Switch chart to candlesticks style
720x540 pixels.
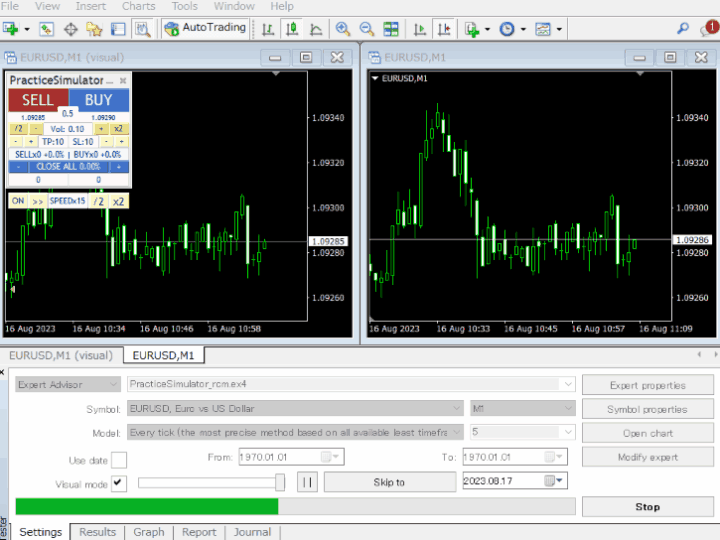292,29
